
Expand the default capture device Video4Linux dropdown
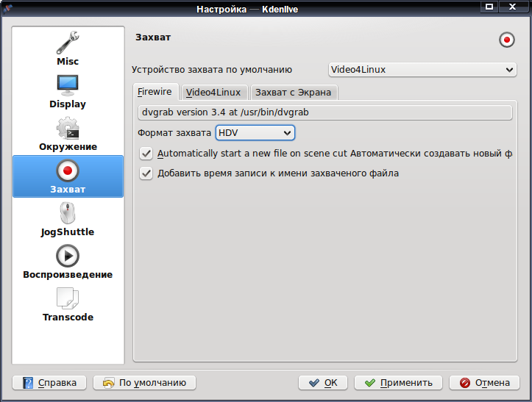pyautogui.click(x=422, y=70)
